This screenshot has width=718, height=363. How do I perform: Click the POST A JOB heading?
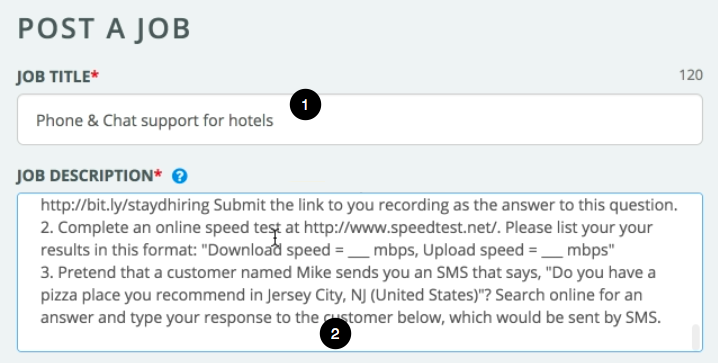click(104, 28)
